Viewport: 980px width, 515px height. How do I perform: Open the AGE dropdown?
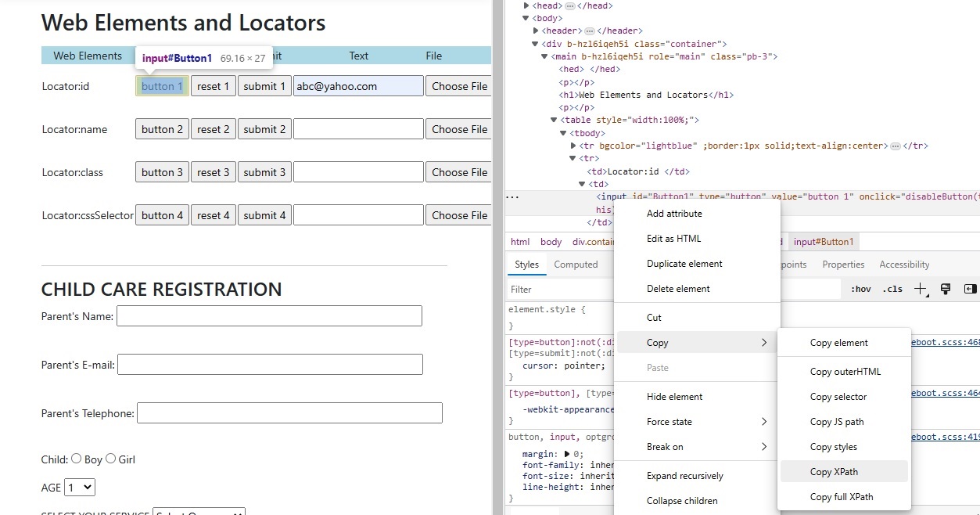[80, 487]
